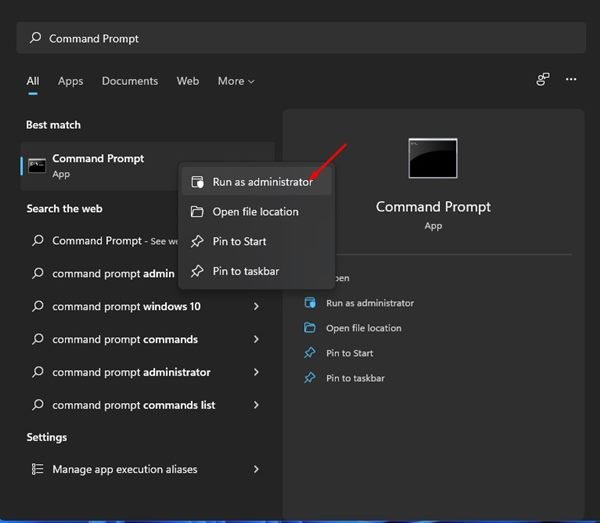
Task: Select 'command prompt administrator' web suggestion
Action: [x=147, y=372]
